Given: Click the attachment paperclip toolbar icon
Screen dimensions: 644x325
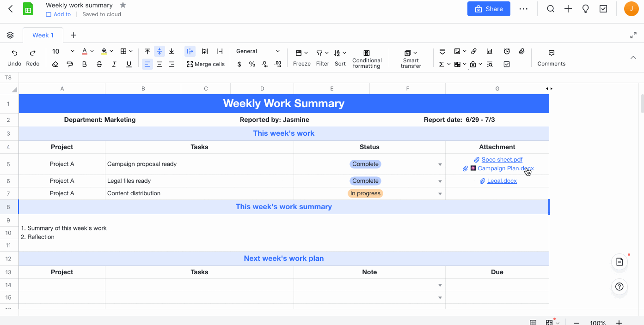Looking at the screenshot, I should [x=521, y=51].
